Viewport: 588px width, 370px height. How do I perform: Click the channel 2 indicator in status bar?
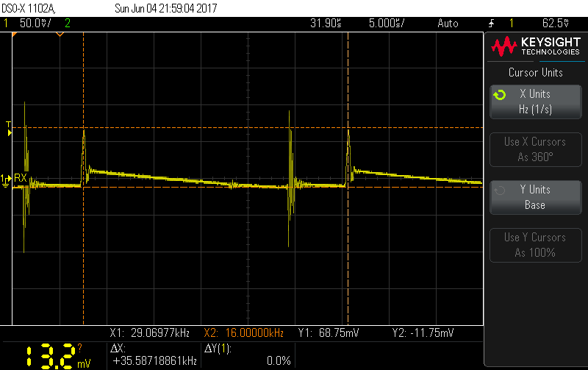68,24
